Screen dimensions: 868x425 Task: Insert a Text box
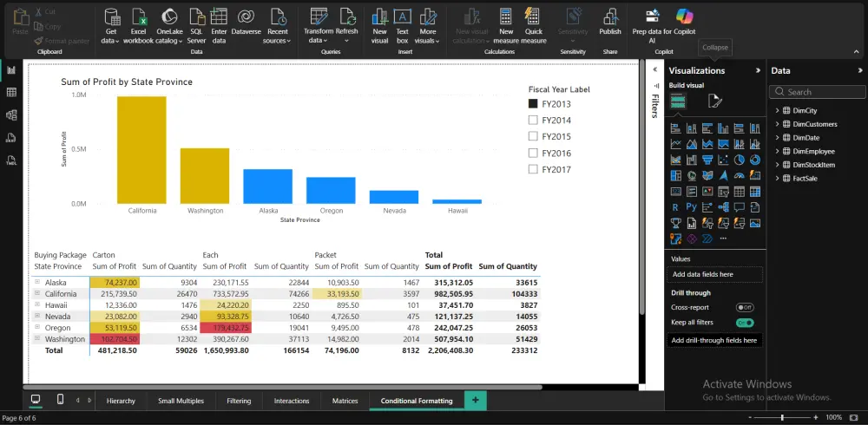403,27
